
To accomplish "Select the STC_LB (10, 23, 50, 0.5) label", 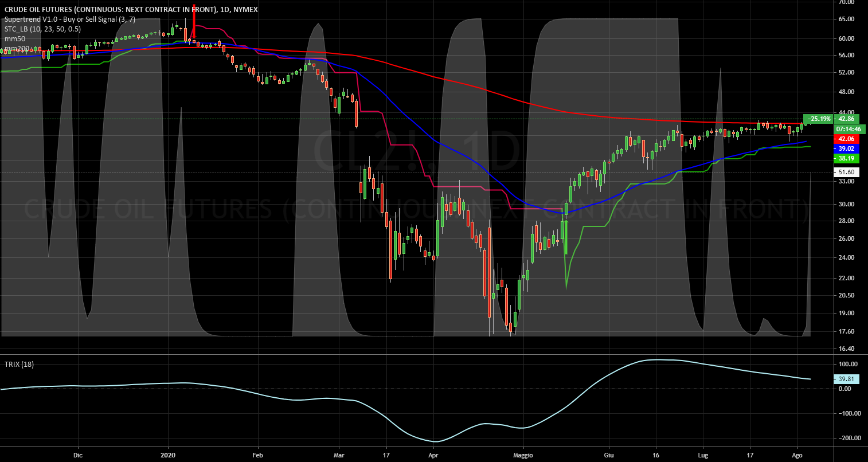I will pos(42,29).
